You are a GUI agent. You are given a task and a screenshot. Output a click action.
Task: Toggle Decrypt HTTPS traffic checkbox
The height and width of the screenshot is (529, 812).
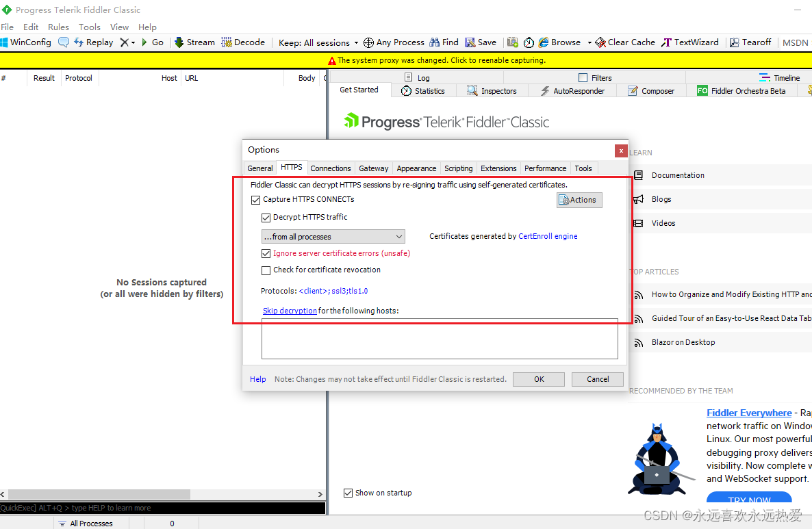266,218
